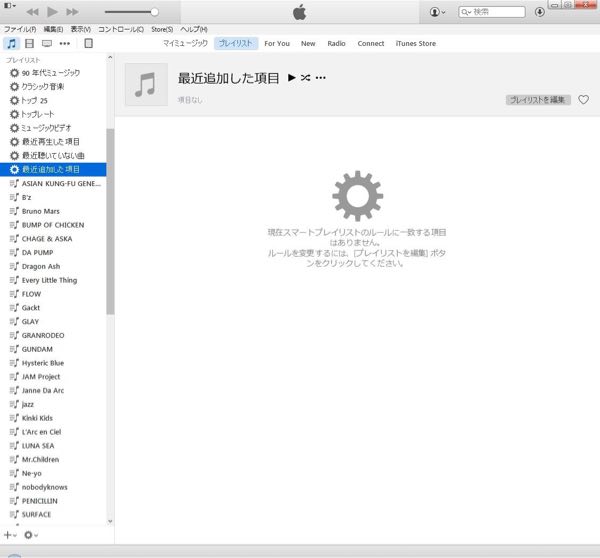600x558 pixels.
Task: Select the Music library note icon
Action: (12, 43)
